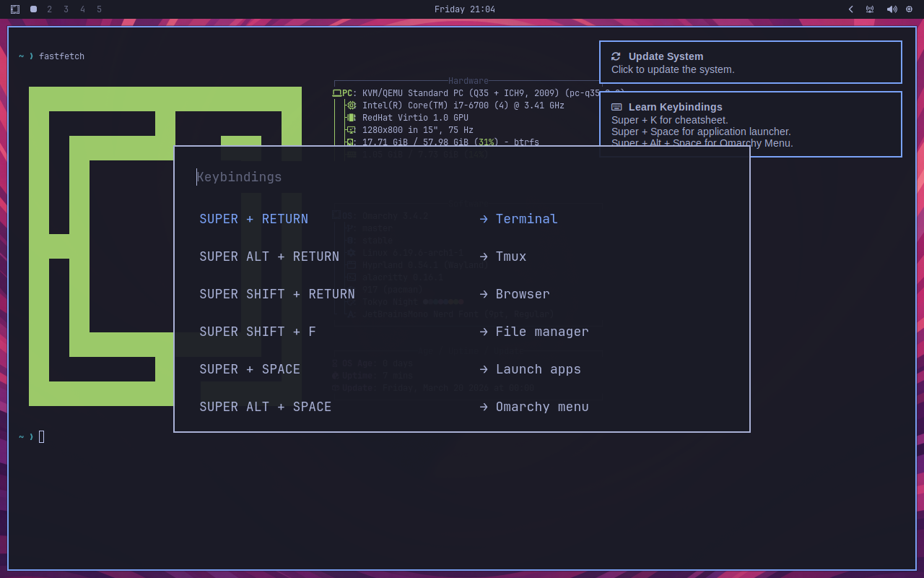Click the PC monitor icon beside KVM/QEMU entry
This screenshot has width=924, height=578.
337,92
